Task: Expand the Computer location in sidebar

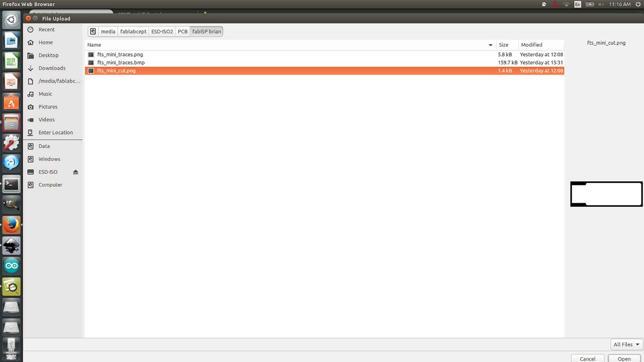Action: click(x=50, y=184)
